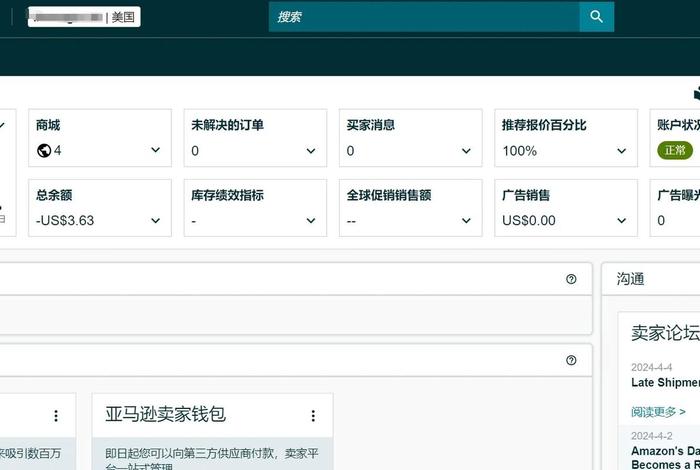Screen dimensions: 700x470
Task: Open the 阅读更多 link
Action: pos(658,412)
